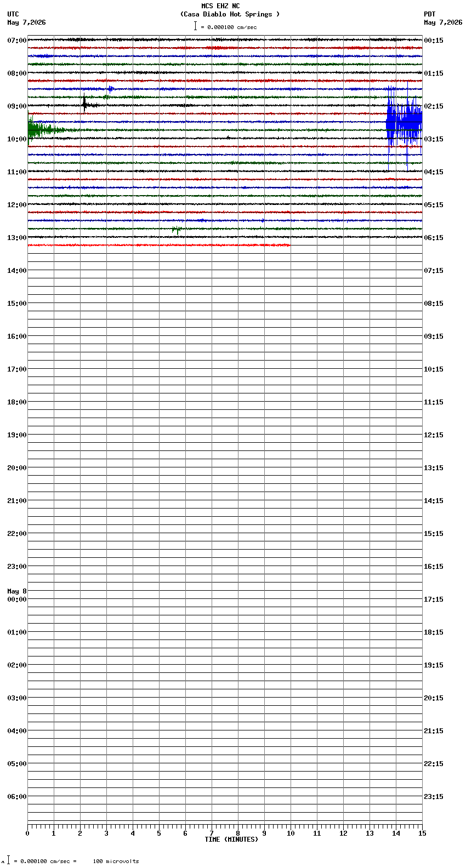Click the bottom scale legend 100 microvolts
Image resolution: width=466 pixels, height=868 pixels.
(116, 861)
